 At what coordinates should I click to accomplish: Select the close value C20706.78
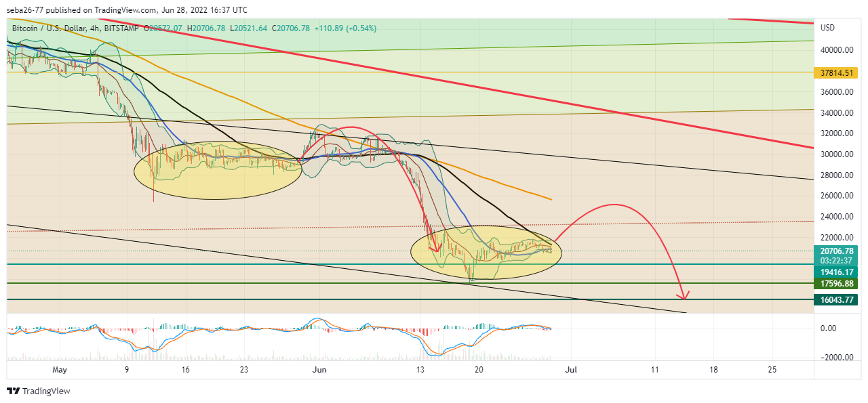click(x=291, y=28)
